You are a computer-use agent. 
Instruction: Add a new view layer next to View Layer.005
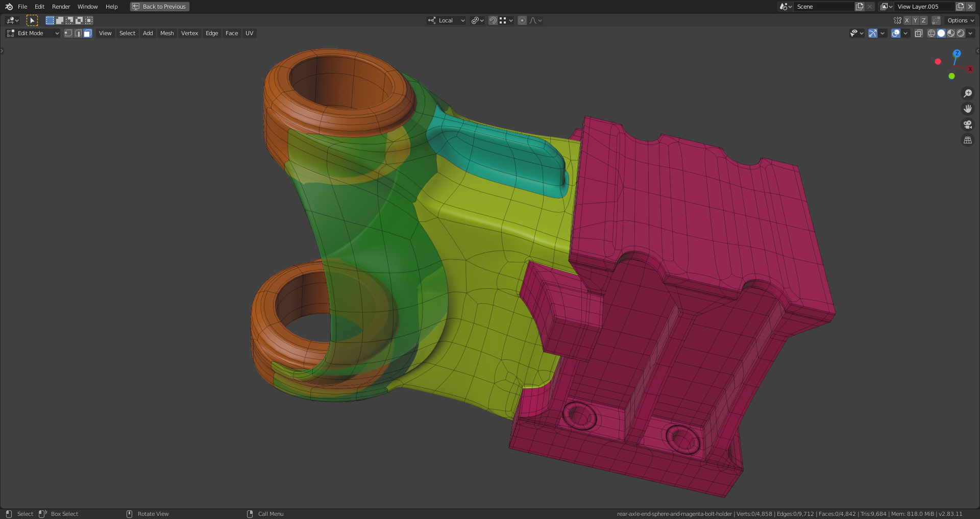pos(960,7)
